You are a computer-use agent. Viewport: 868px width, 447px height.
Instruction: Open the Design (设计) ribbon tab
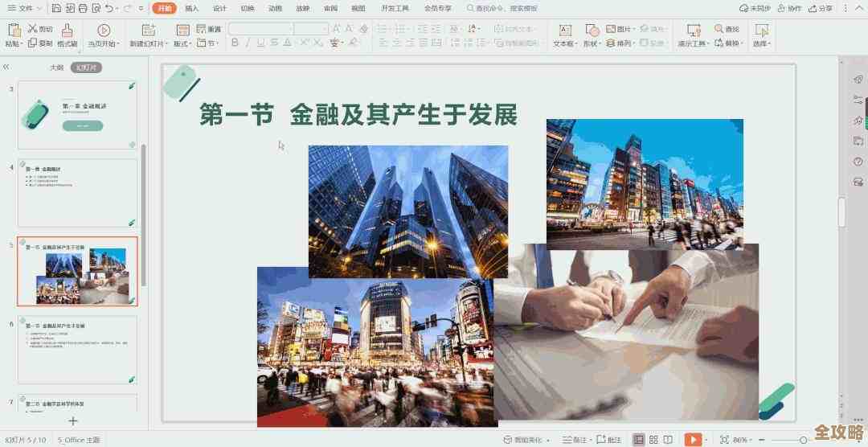click(219, 8)
